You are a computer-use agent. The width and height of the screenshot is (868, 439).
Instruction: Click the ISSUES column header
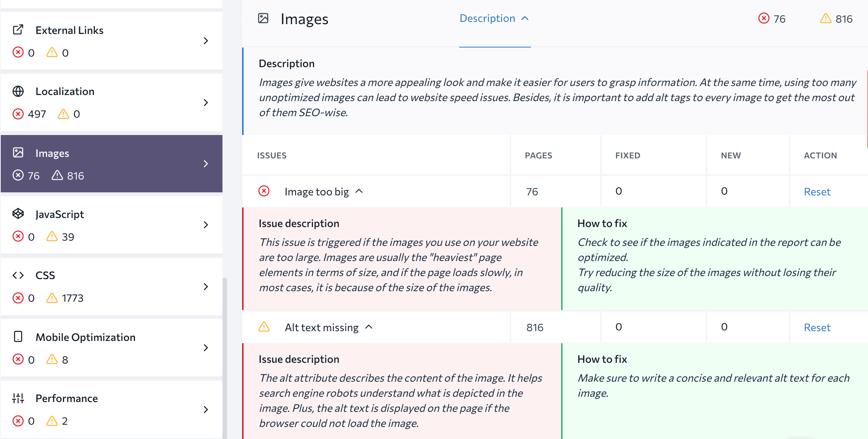point(272,155)
